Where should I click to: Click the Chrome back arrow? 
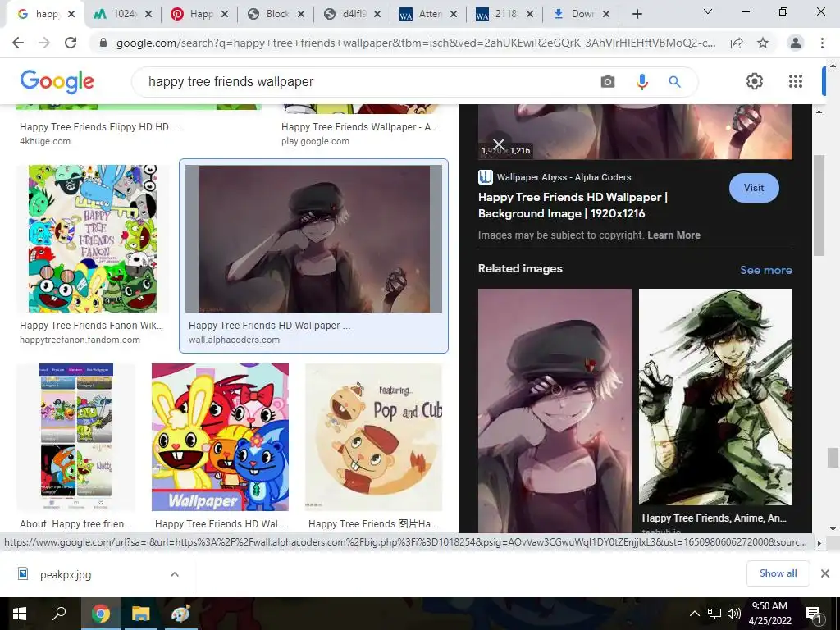tap(18, 43)
